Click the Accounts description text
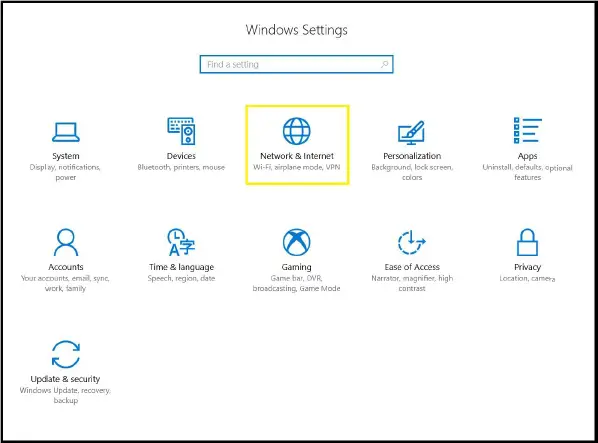This screenshot has width=598, height=443. point(65,283)
